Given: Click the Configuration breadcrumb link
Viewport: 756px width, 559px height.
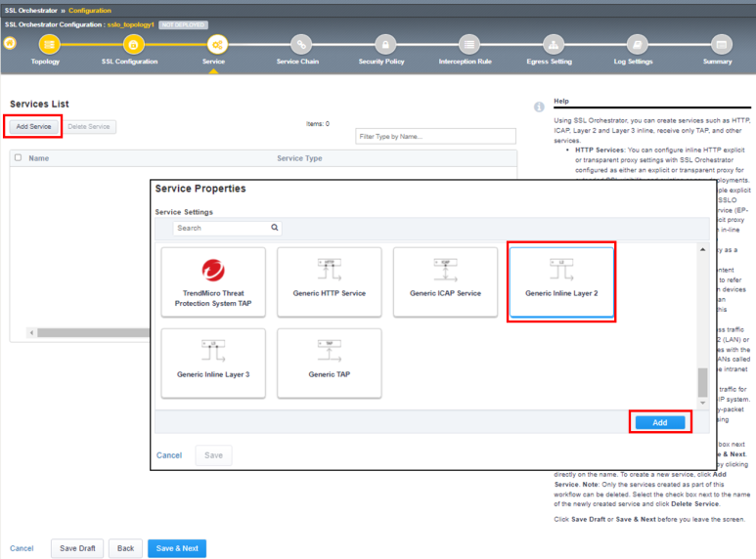Looking at the screenshot, I should coord(90,10).
